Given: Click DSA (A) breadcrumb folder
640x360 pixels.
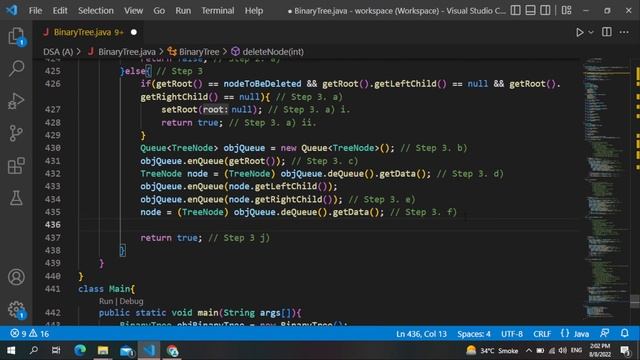Looking at the screenshot, I should 58,52.
